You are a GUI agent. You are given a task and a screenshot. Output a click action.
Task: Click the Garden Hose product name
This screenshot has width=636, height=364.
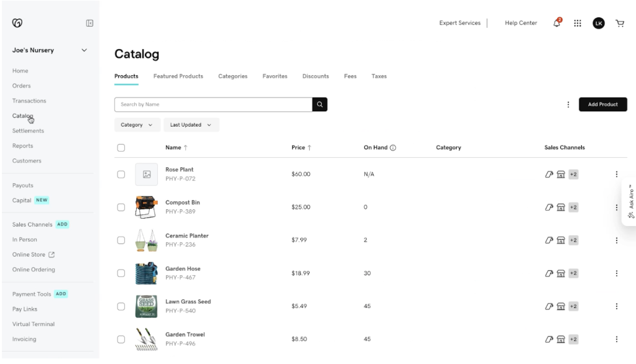[x=183, y=269]
